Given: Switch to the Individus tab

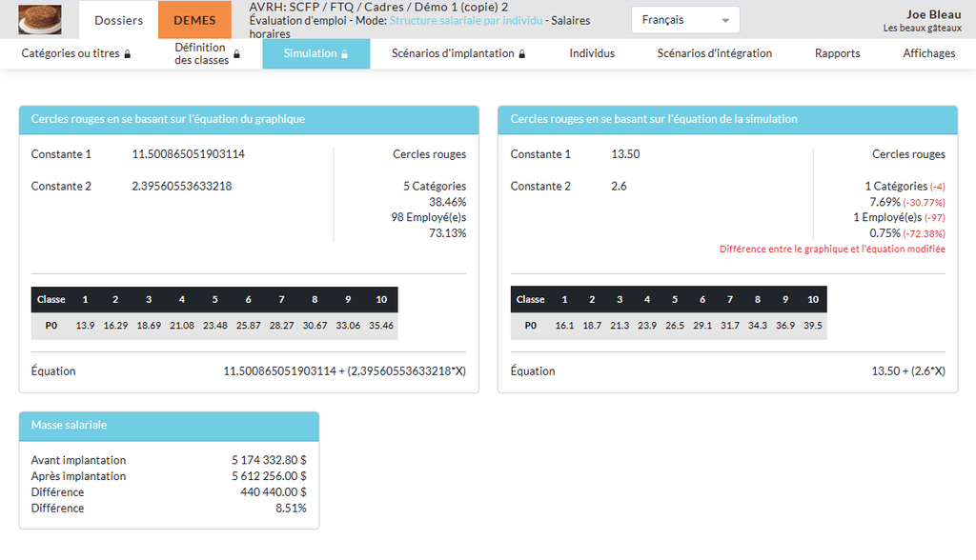Looking at the screenshot, I should pyautogui.click(x=592, y=53).
